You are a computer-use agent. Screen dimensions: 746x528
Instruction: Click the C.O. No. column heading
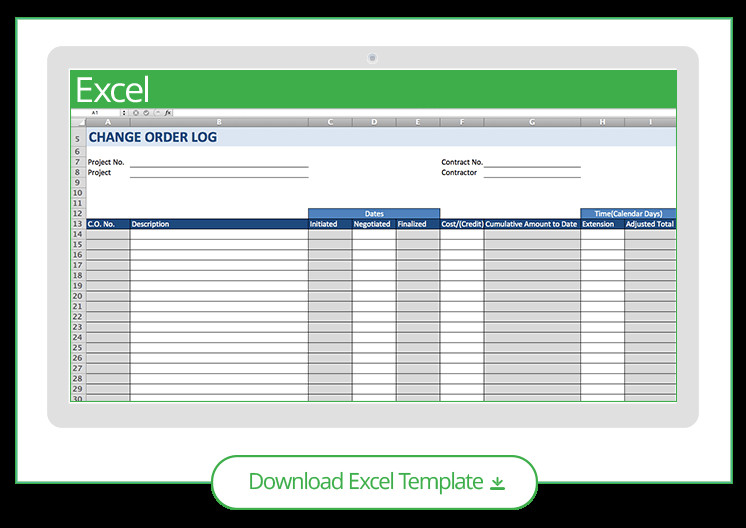click(x=108, y=224)
